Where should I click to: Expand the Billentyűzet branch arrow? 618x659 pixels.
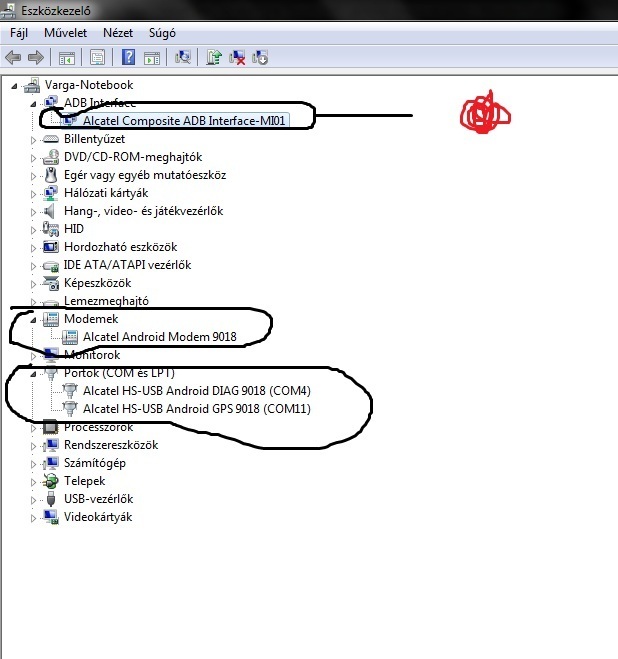point(33,140)
